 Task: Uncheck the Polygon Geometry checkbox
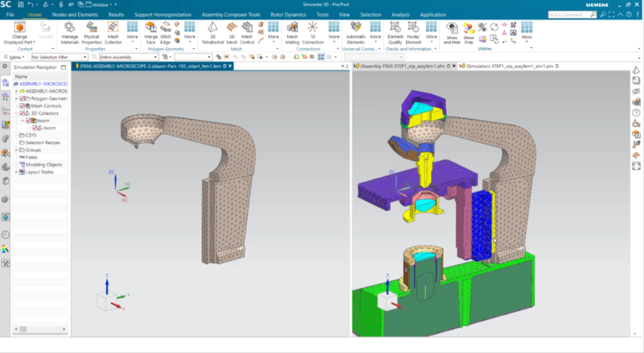click(x=23, y=99)
